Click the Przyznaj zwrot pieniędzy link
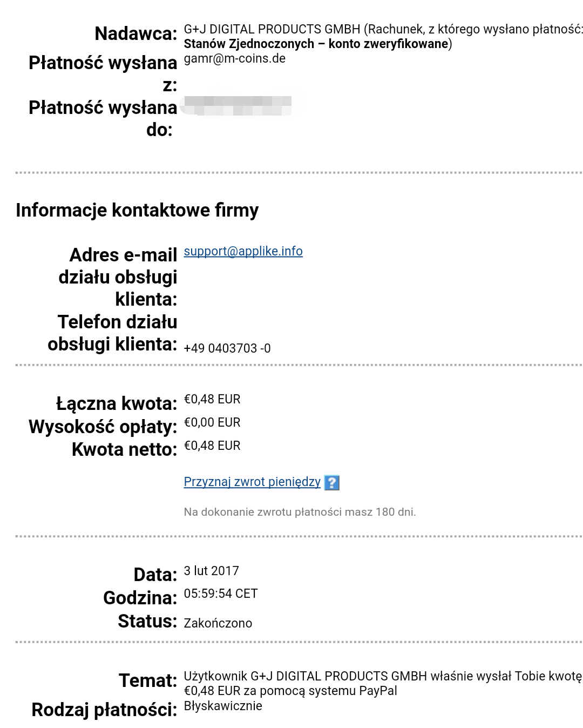This screenshot has width=583, height=728. point(252,482)
